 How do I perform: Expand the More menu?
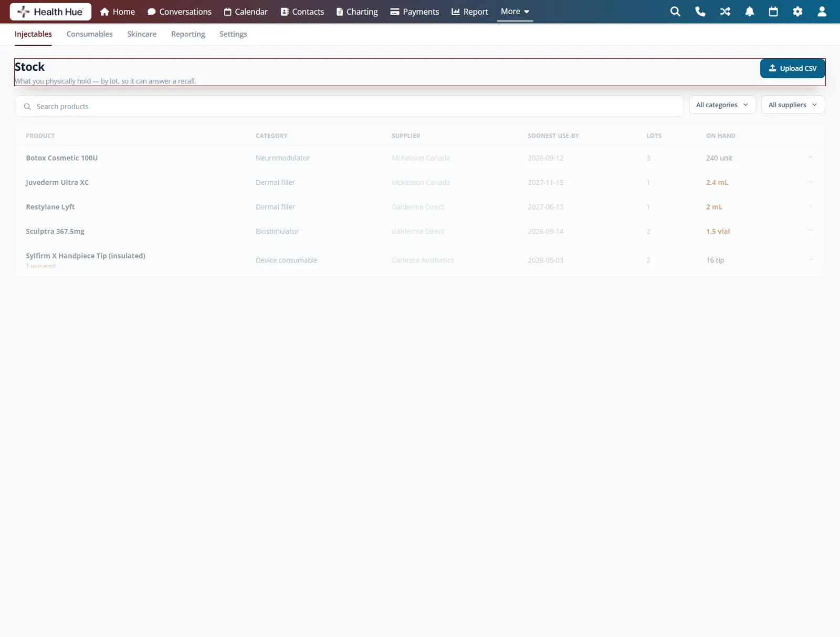pos(515,12)
